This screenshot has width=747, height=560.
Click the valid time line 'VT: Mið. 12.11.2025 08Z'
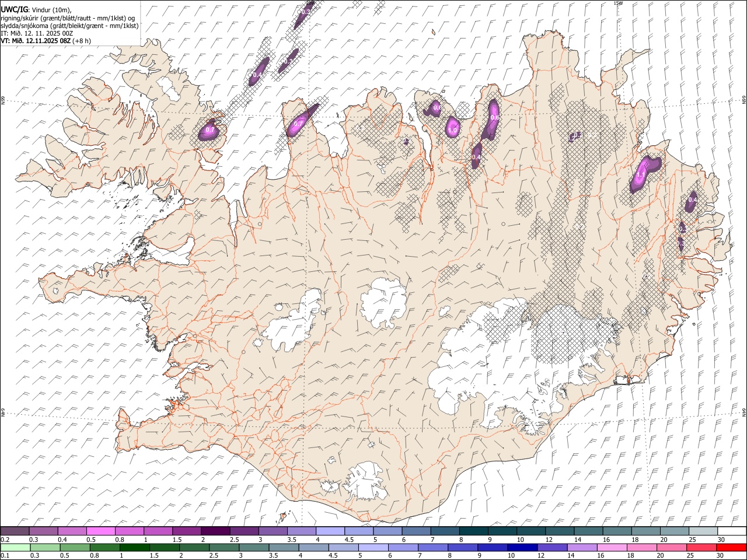pos(36,41)
